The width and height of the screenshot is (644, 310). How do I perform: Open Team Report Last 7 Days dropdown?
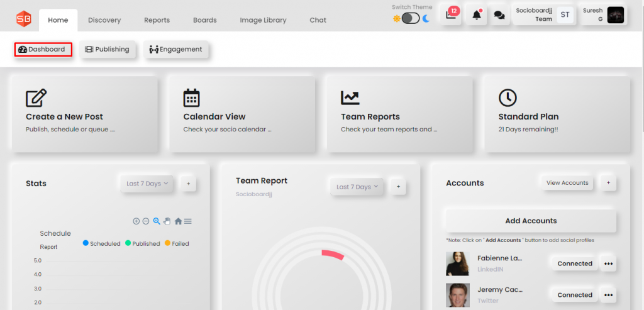click(x=357, y=187)
